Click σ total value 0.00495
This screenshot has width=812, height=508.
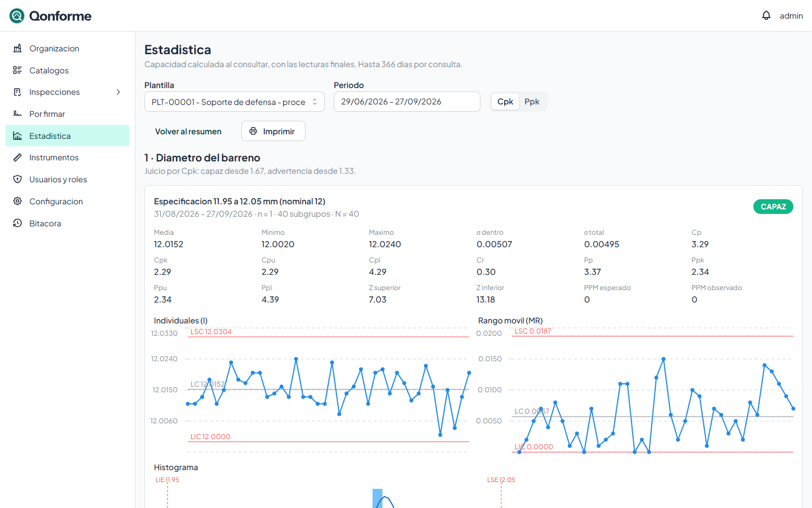[x=602, y=244]
